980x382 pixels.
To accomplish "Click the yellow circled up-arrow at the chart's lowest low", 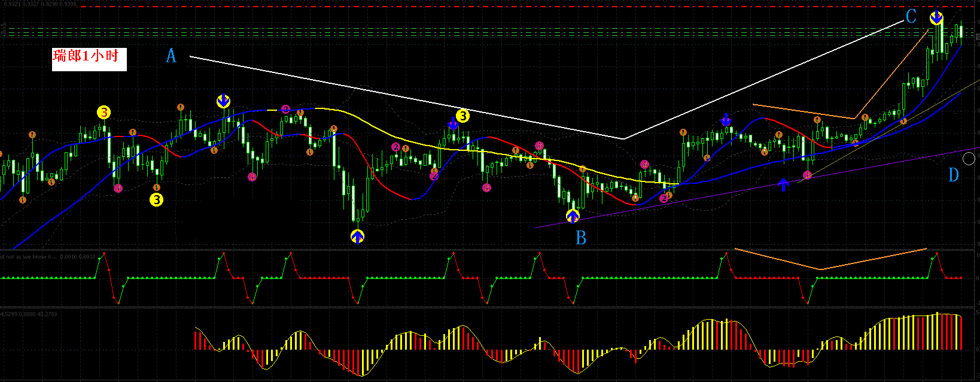I will click(x=357, y=237).
